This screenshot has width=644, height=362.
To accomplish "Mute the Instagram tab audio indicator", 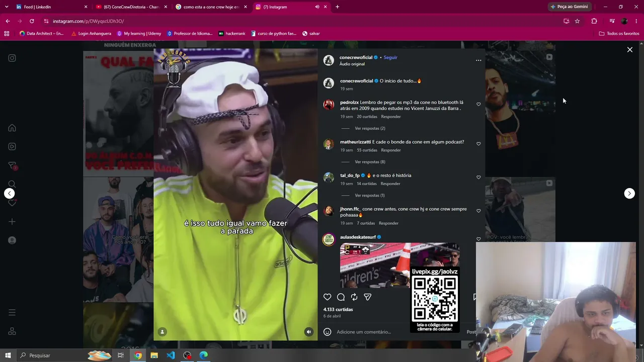I will (317, 7).
